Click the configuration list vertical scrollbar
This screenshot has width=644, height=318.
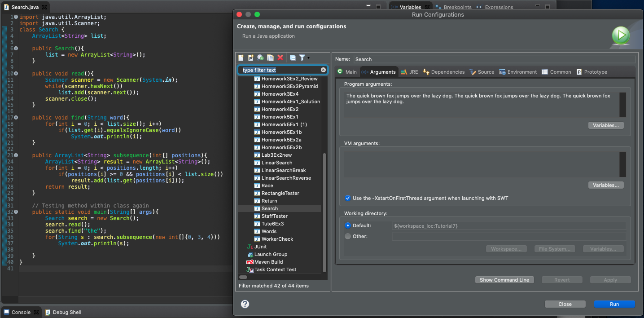pos(324,211)
